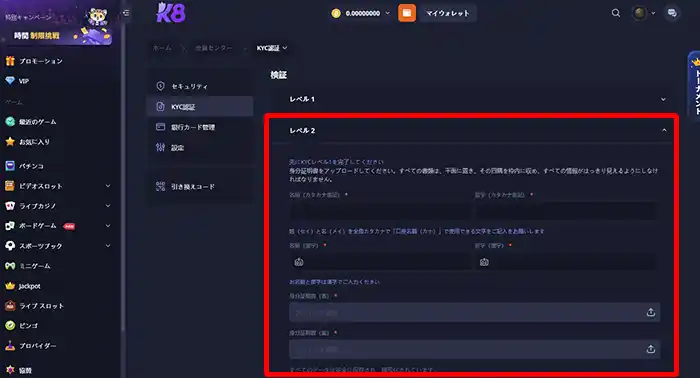Expand the ライブカジノ submenu chevron
The image size is (700, 378).
[108, 206]
